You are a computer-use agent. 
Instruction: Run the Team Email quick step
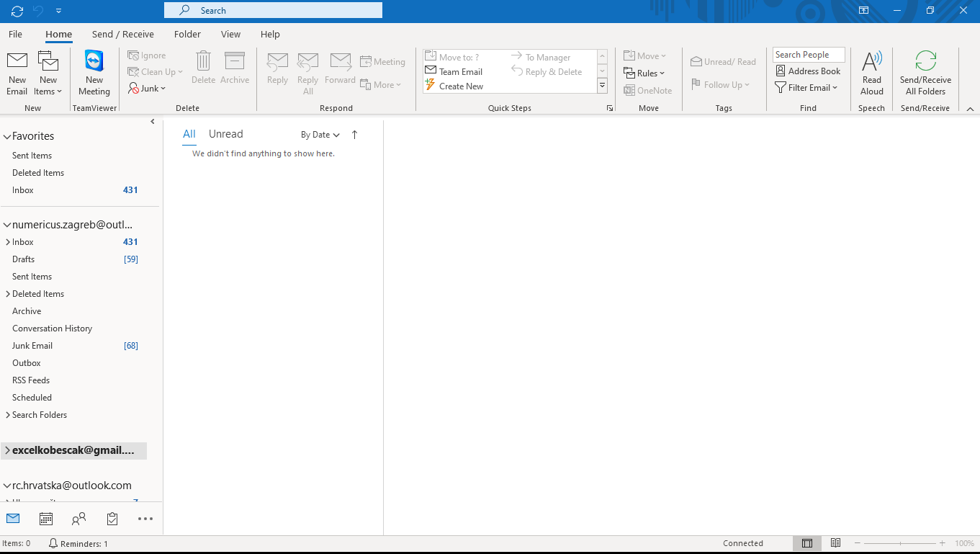pos(460,71)
